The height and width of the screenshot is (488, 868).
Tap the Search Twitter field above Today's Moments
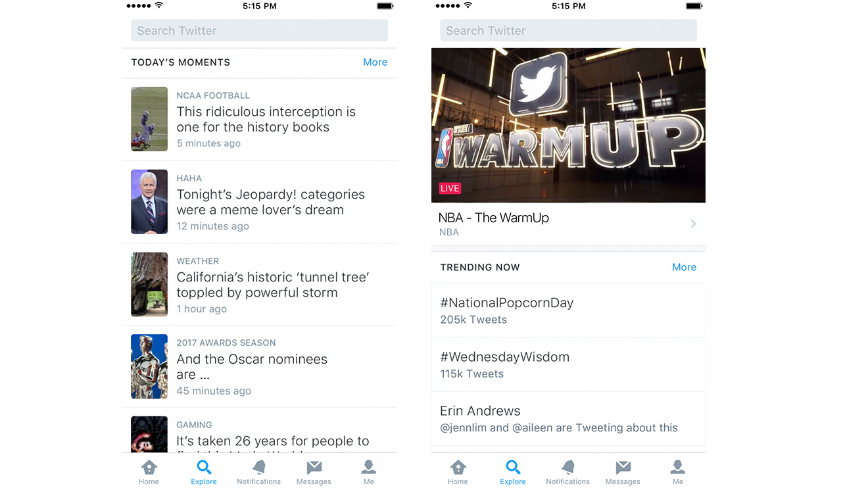pyautogui.click(x=259, y=31)
